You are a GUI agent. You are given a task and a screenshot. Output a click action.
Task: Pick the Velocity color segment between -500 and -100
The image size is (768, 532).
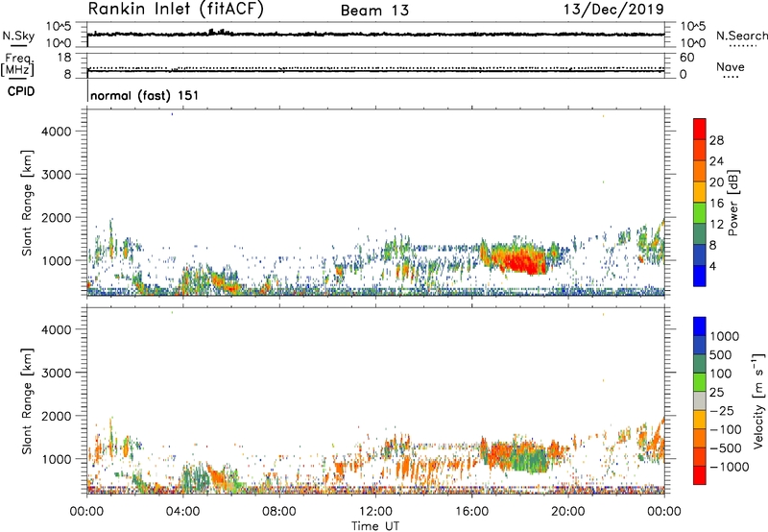click(700, 438)
